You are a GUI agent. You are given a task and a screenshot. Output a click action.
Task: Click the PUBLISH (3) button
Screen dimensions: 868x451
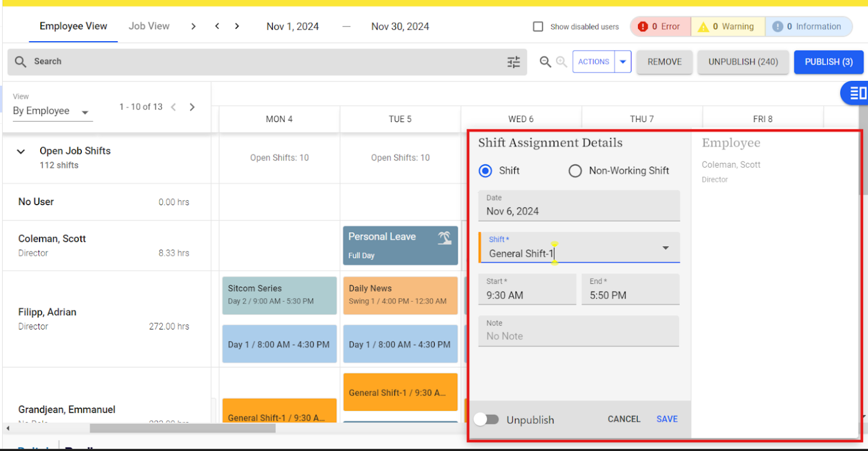[828, 62]
